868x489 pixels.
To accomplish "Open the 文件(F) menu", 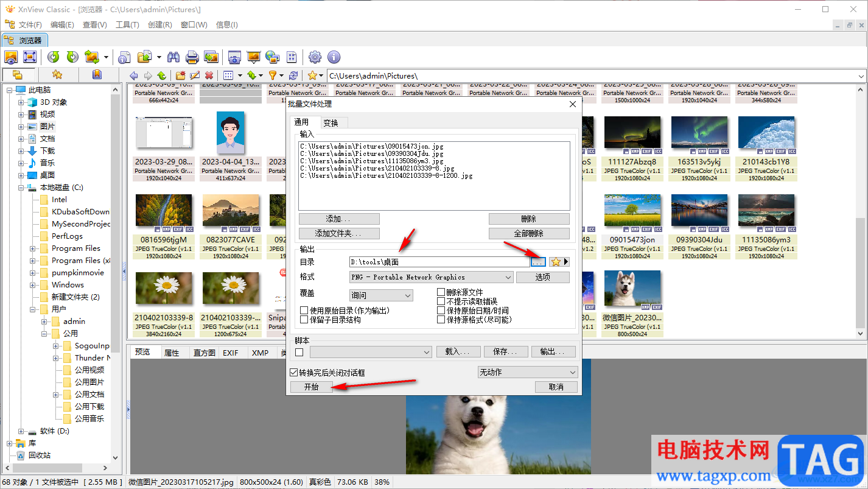I will point(30,25).
